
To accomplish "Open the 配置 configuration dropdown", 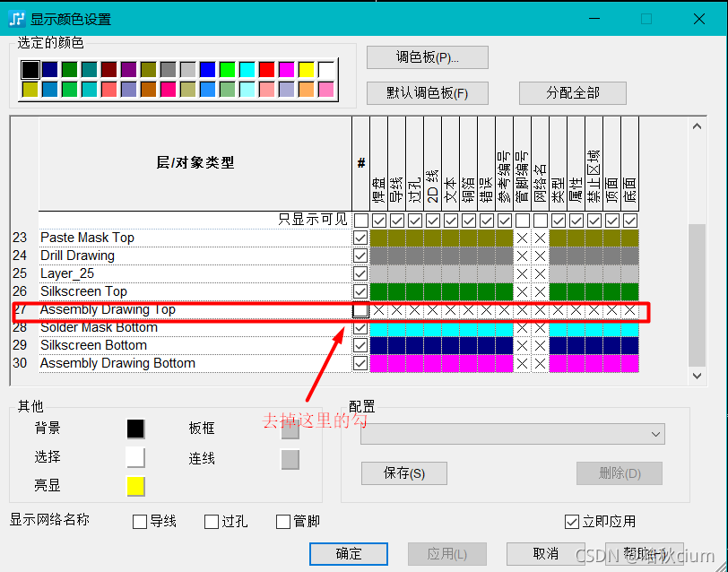I will [x=513, y=434].
